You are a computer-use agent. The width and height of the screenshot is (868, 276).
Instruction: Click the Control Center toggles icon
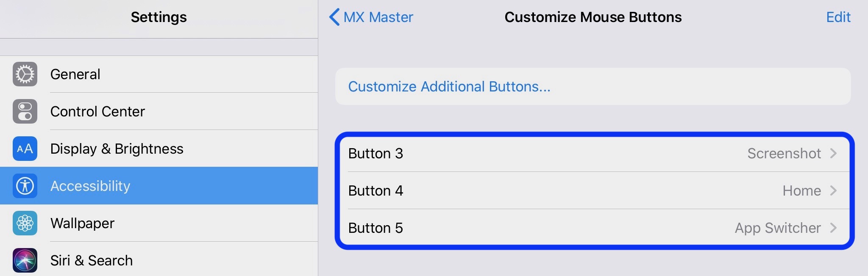click(x=25, y=111)
